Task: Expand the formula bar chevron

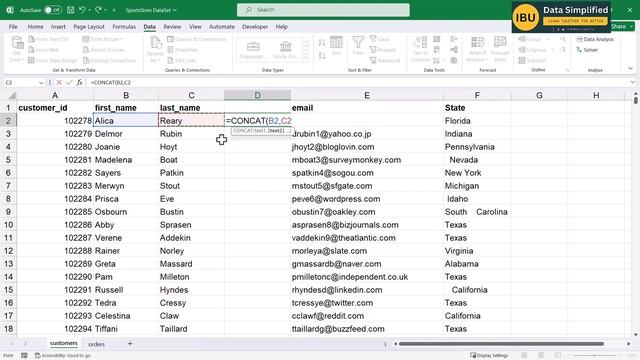Action: click(x=632, y=82)
